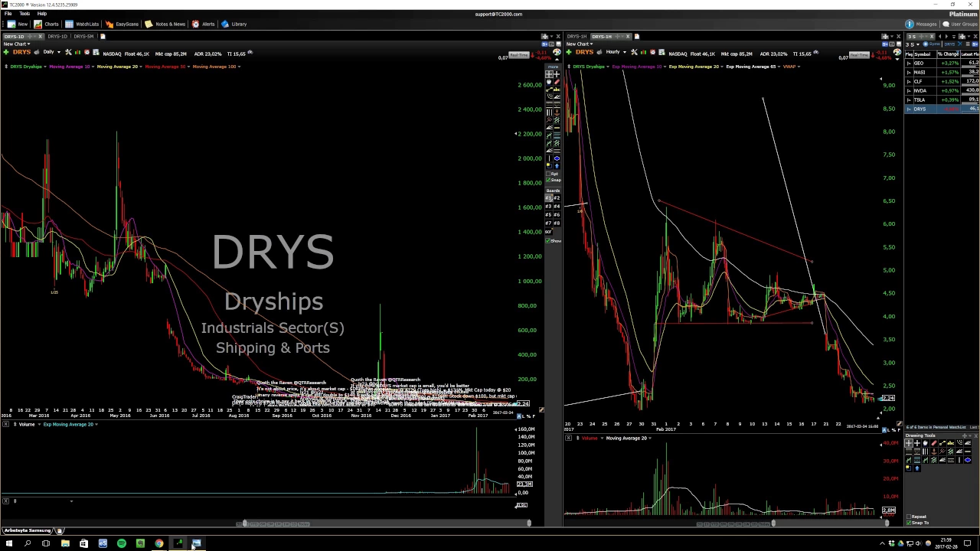Open Spotify from the Windows taskbar

121,543
